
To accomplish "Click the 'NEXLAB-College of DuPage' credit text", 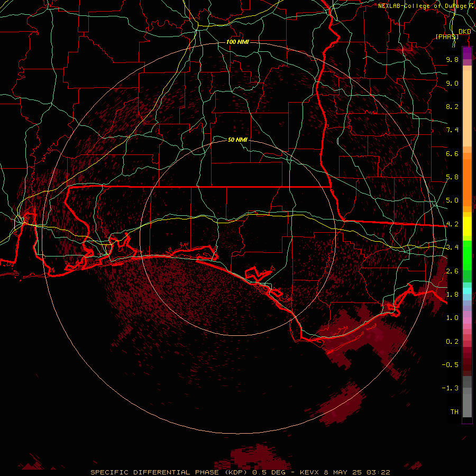I will click(424, 6).
